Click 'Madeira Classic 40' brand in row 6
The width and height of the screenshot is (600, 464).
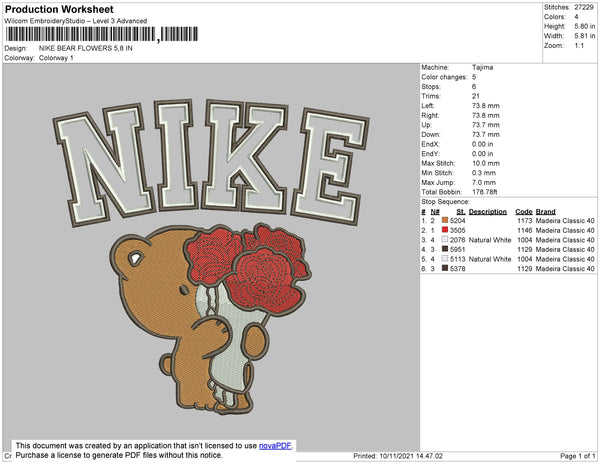[565, 269]
